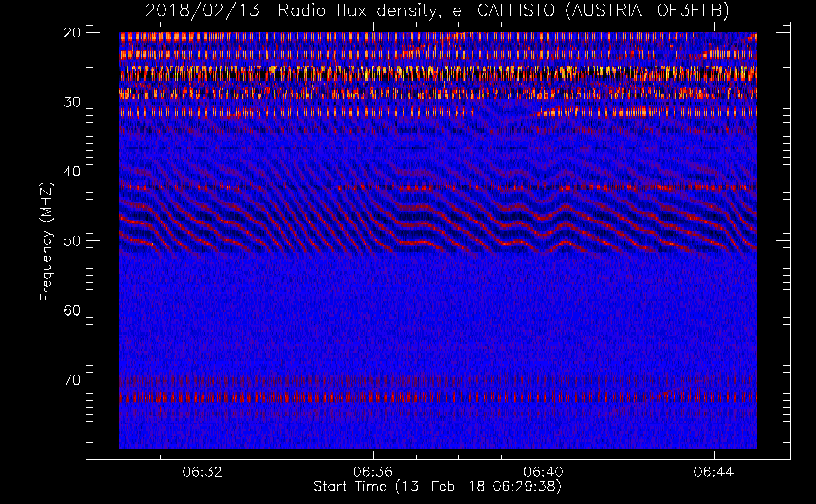Click the station name (AUSTRIA-OE3FLB) in title
This screenshot has height=504, width=816.
[648, 10]
